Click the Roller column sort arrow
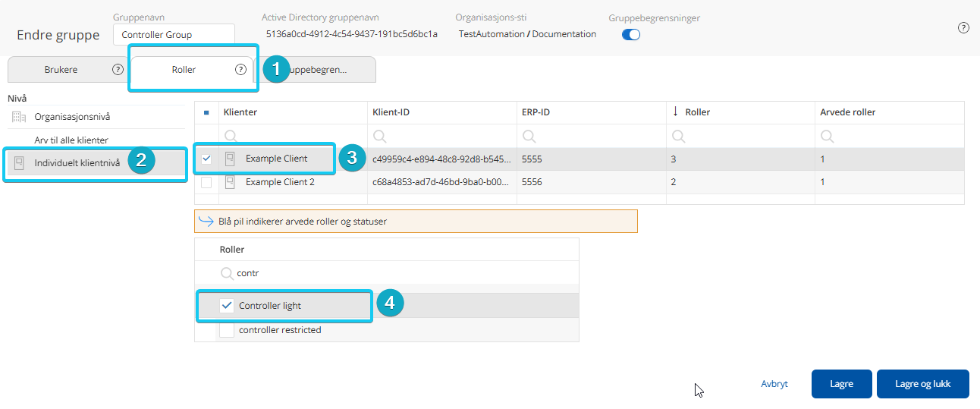This screenshot has width=980, height=409. click(675, 112)
